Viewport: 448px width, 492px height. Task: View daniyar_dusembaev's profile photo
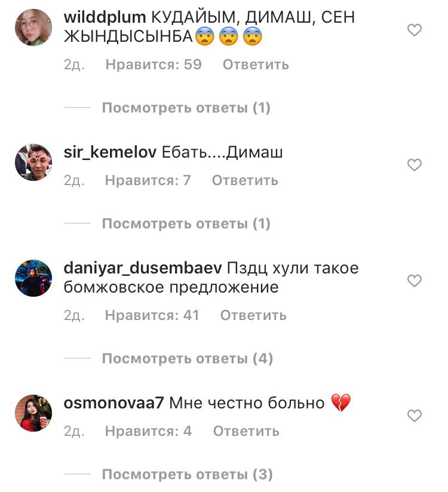click(x=33, y=278)
